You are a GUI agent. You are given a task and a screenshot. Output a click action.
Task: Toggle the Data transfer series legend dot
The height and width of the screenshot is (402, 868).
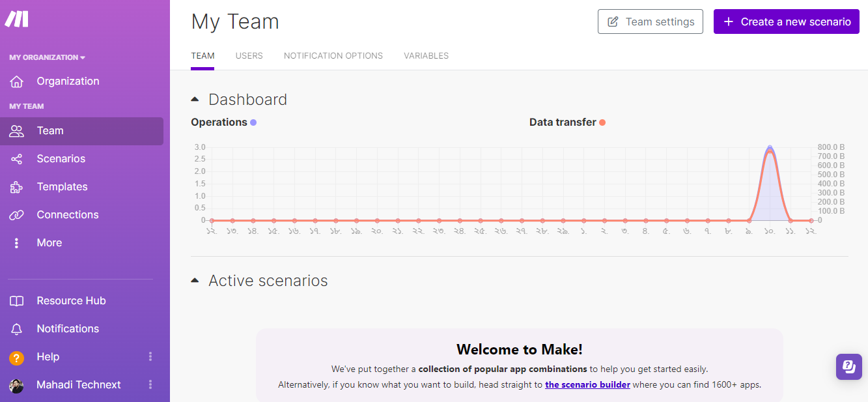coord(602,122)
